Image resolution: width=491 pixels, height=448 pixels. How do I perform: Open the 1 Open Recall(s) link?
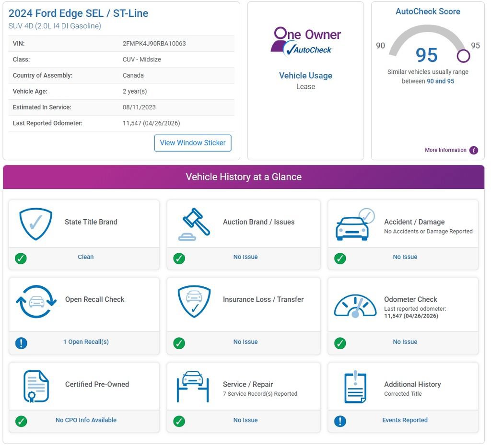coord(86,342)
